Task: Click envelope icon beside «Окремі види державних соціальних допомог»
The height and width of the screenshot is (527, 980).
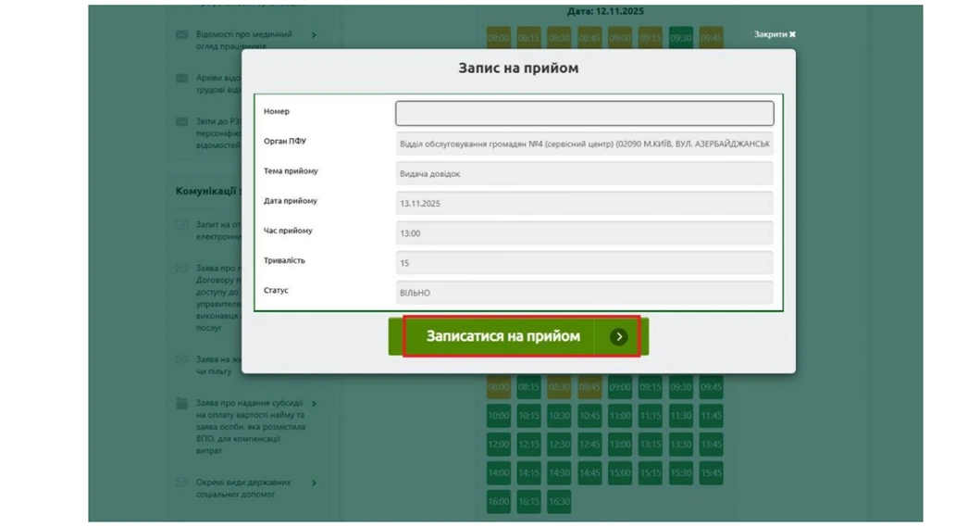Action: [x=182, y=483]
